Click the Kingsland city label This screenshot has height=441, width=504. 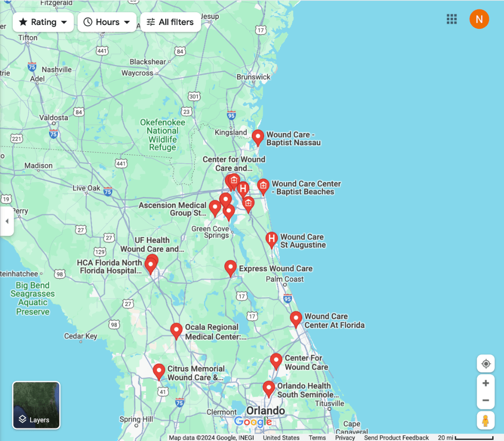pyautogui.click(x=231, y=133)
